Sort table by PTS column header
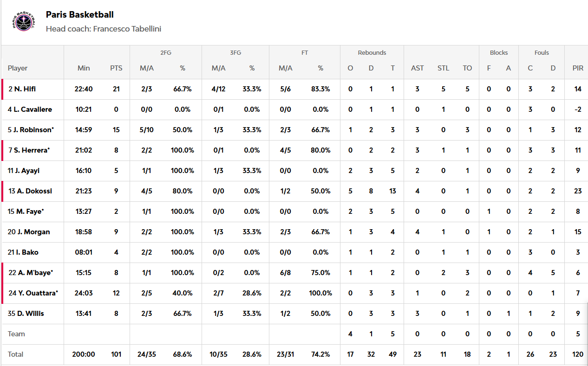Image resolution: width=588 pixels, height=366 pixels. coord(116,68)
